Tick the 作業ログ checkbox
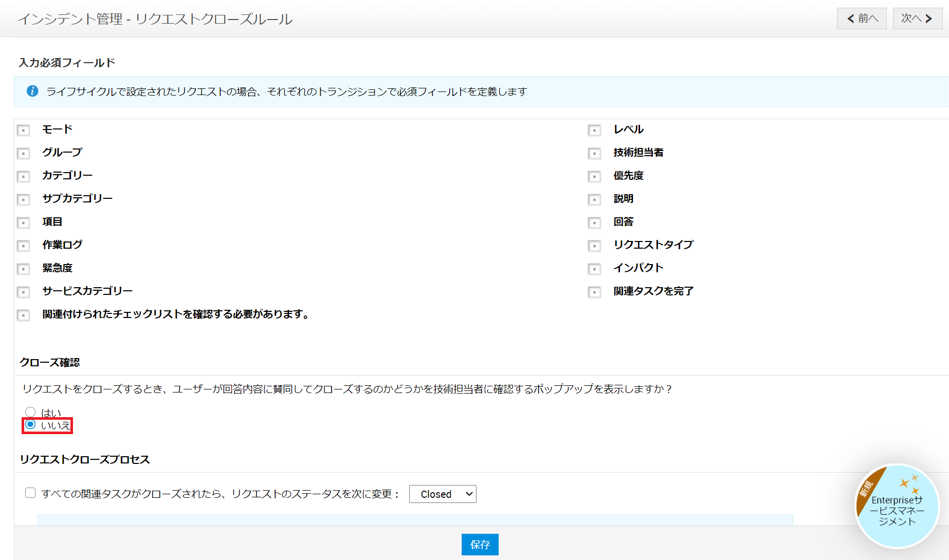 click(24, 246)
